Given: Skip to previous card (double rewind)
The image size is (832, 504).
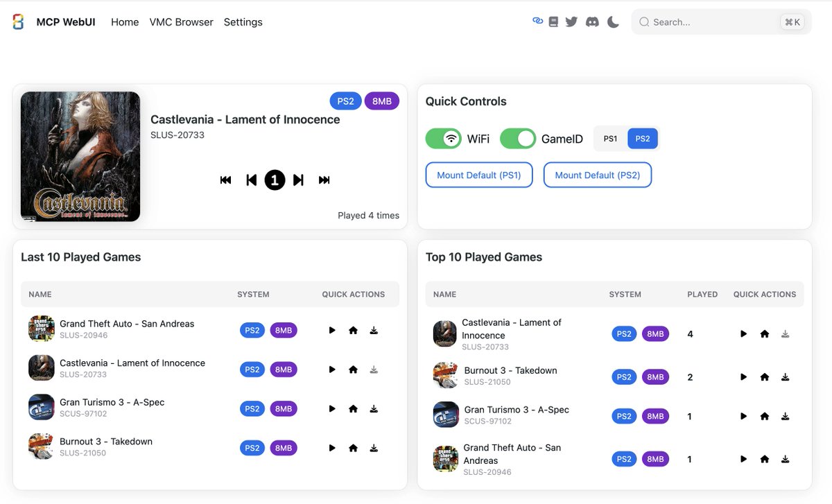Looking at the screenshot, I should click(x=225, y=180).
